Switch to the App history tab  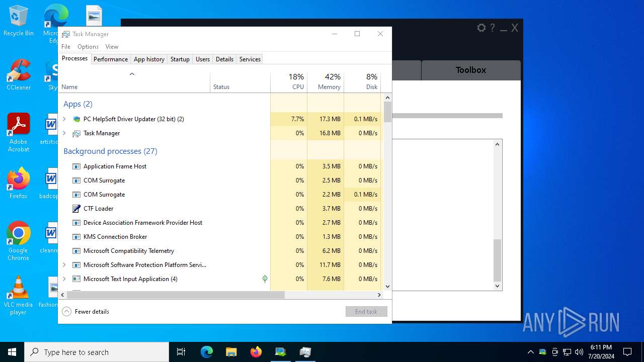[149, 59]
